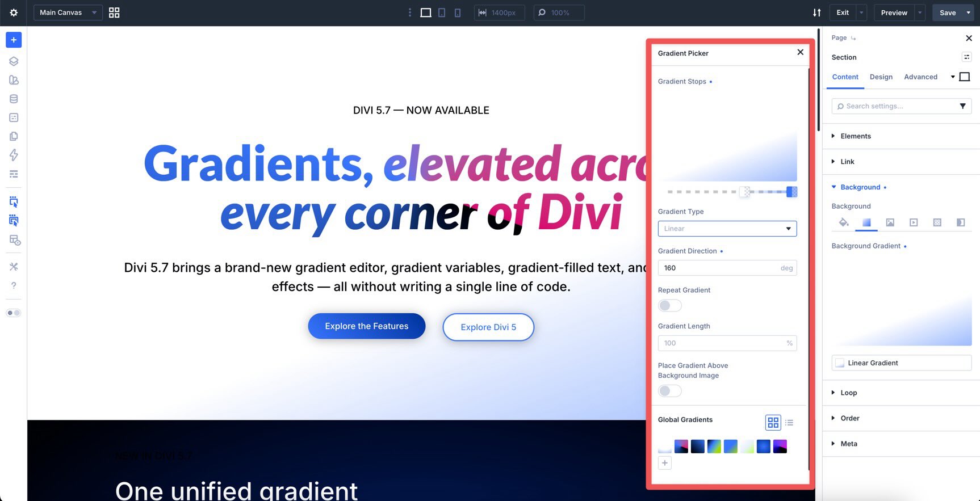Image resolution: width=980 pixels, height=501 pixels.
Task: Open the builder settings gear icon
Action: coord(14,12)
